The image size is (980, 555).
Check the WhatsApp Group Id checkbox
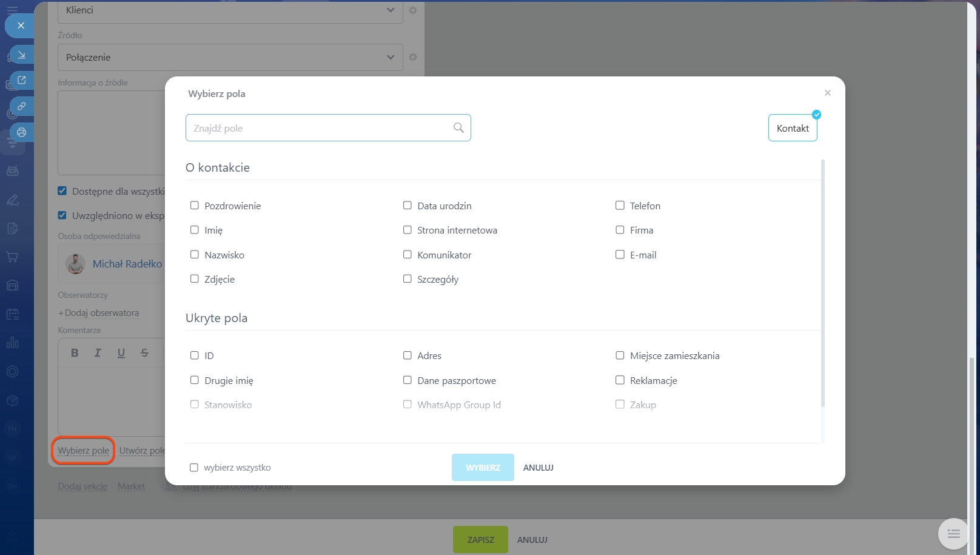click(x=408, y=405)
